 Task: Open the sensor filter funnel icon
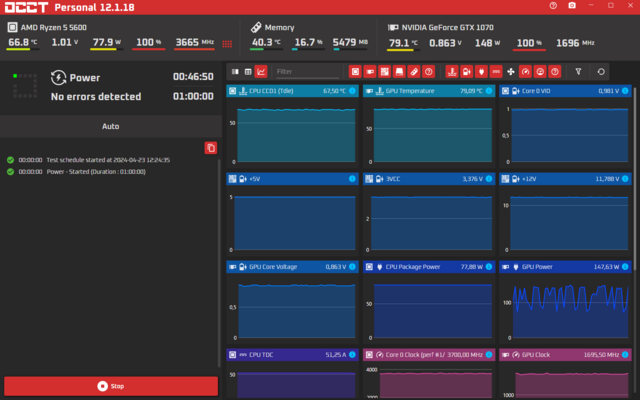tap(578, 72)
